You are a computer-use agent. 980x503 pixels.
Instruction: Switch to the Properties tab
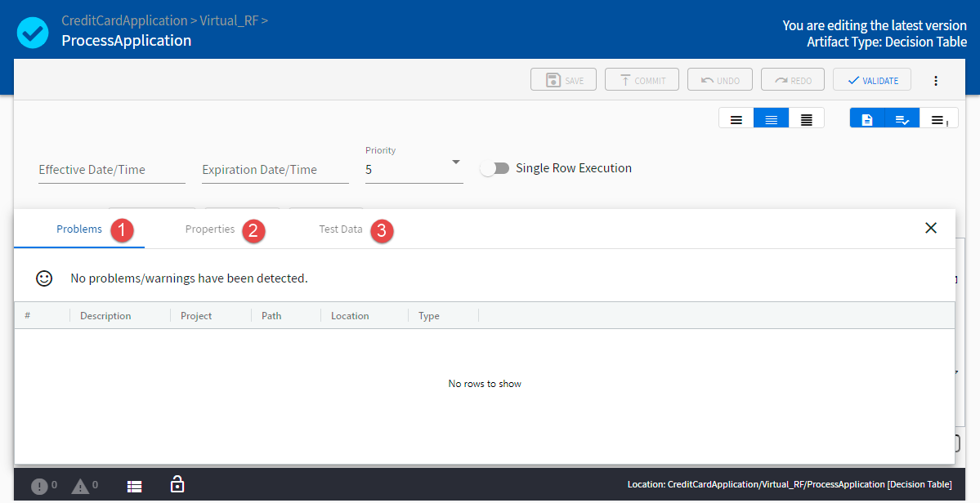point(210,229)
